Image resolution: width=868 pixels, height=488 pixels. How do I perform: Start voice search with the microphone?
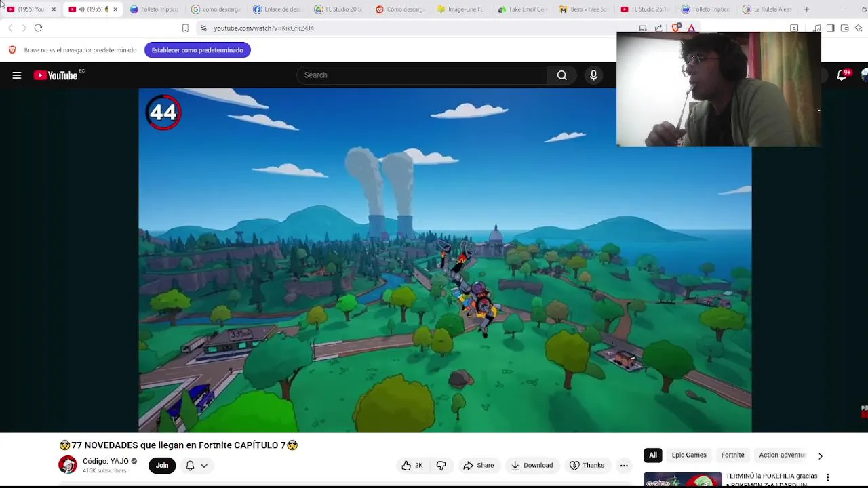(593, 75)
